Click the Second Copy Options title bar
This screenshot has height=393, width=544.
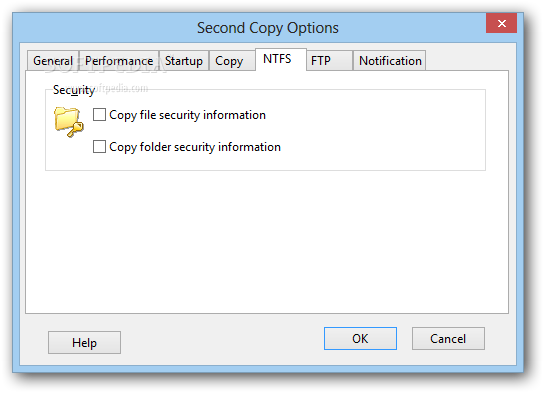click(267, 28)
